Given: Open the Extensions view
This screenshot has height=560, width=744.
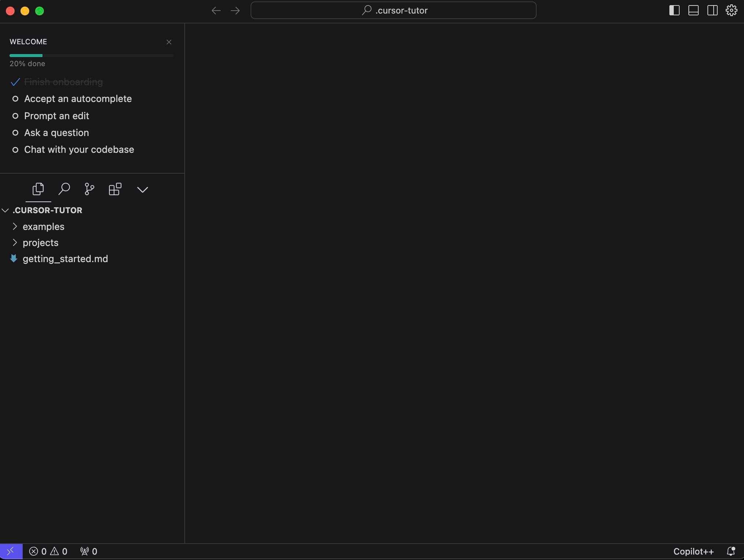Looking at the screenshot, I should tap(115, 189).
